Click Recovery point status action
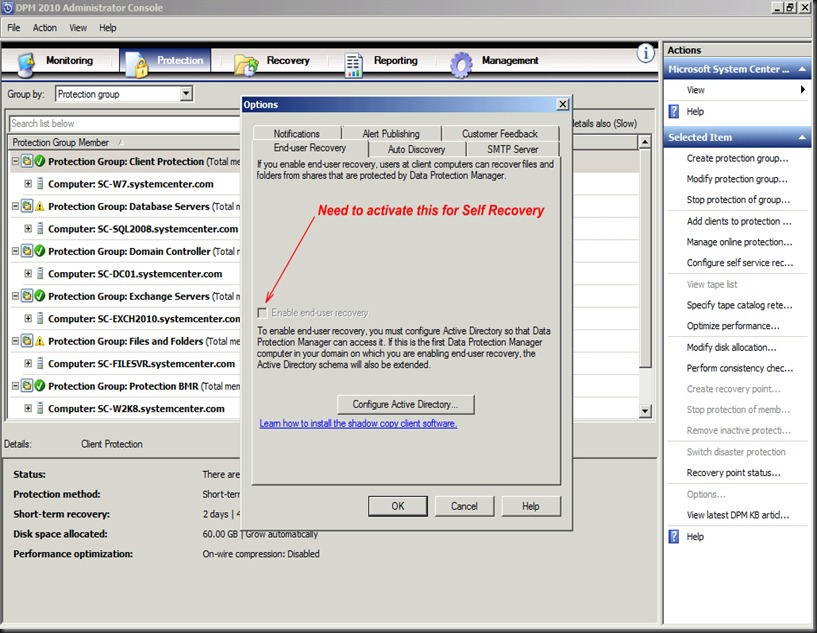Screen dimensions: 817x633 [x=734, y=473]
